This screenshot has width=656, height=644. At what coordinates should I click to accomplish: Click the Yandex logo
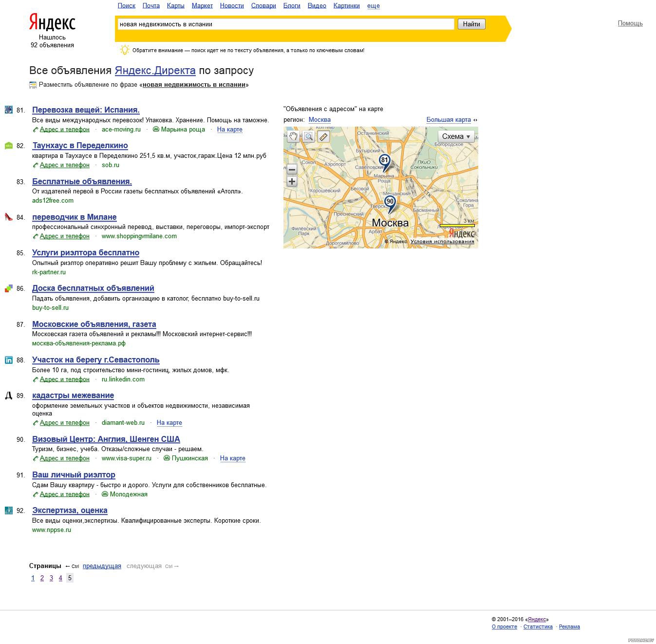click(x=52, y=22)
